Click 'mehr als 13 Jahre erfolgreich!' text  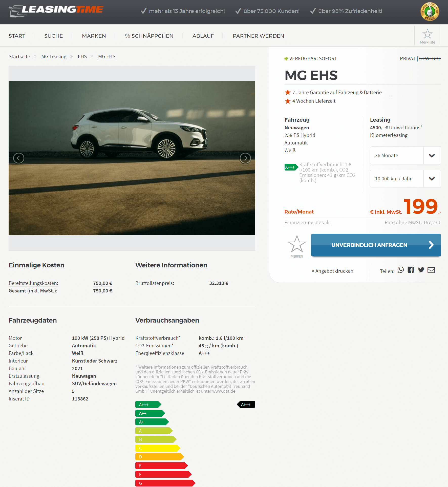187,11
